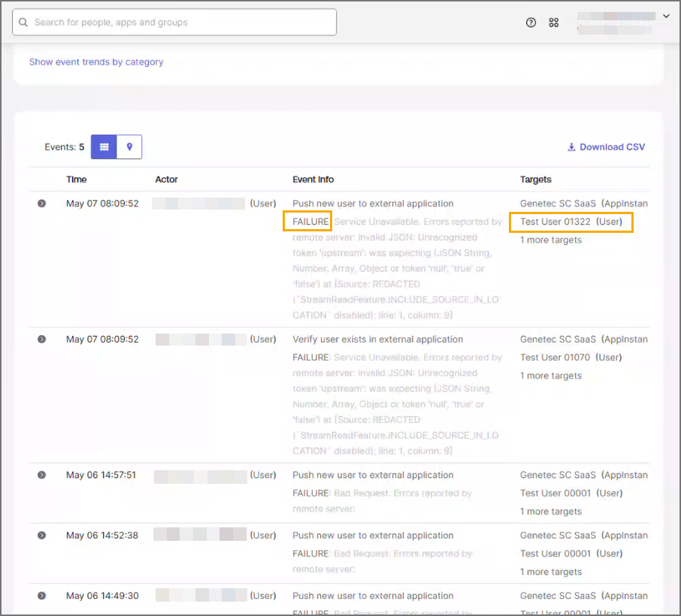Expand the May 06 14:52:38 event row
Image resolution: width=681 pixels, height=616 pixels.
tap(41, 536)
